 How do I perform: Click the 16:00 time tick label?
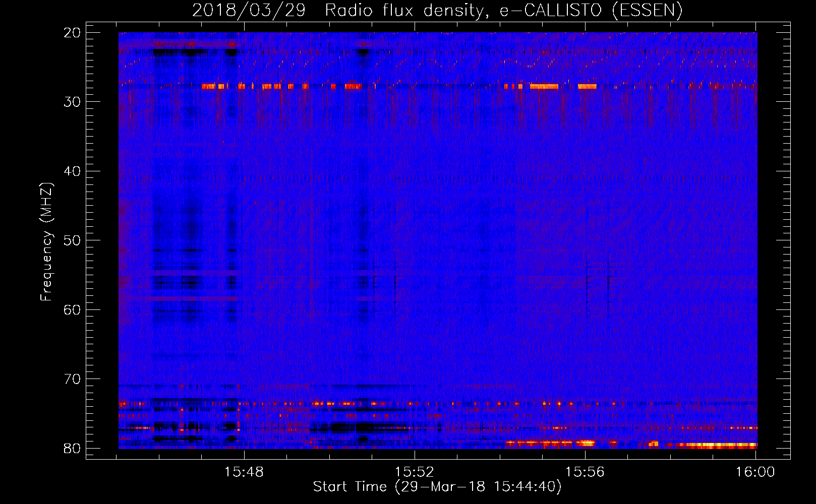click(x=755, y=472)
